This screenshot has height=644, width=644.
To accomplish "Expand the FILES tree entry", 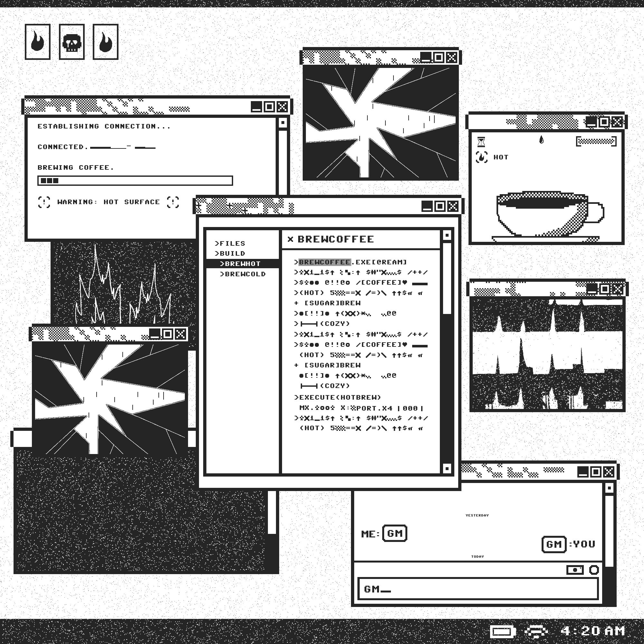I will click(230, 243).
